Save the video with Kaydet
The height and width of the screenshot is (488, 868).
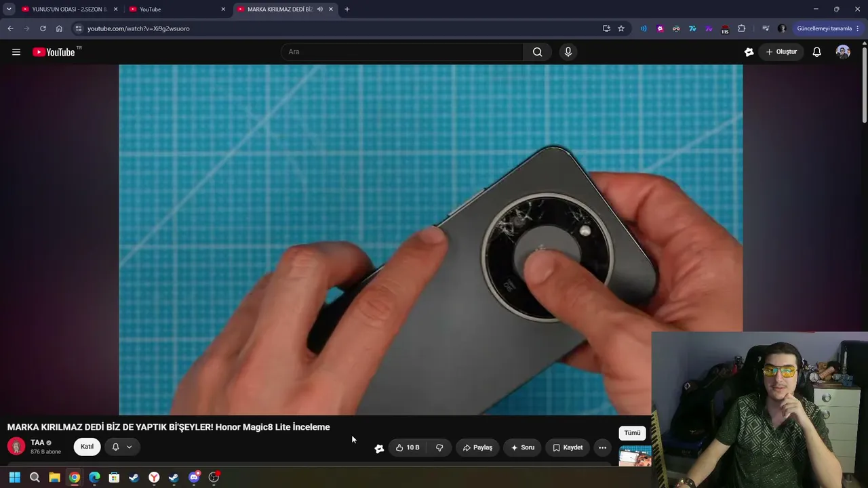568,447
